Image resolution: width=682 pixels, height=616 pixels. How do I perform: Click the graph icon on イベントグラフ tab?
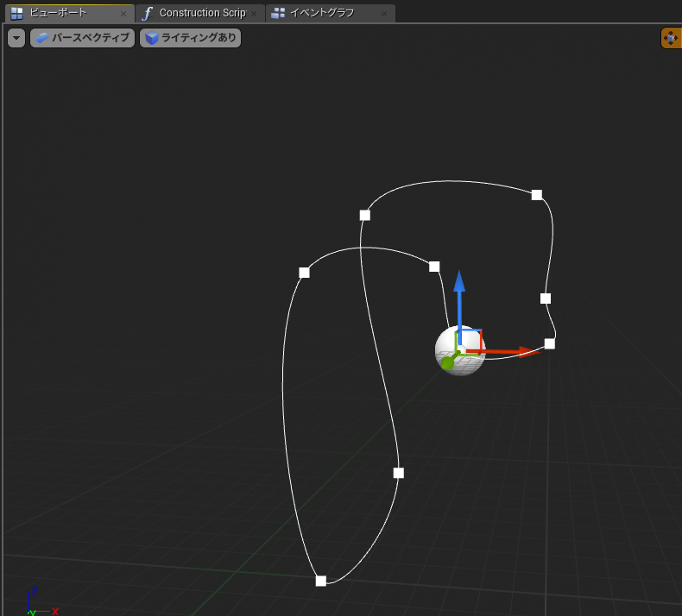pos(277,14)
